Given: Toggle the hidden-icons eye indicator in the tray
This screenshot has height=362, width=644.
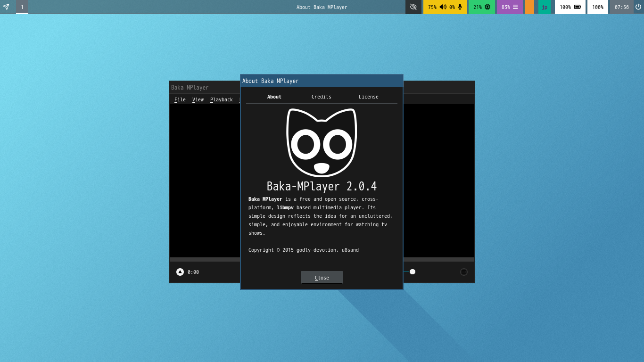Looking at the screenshot, I should (413, 7).
